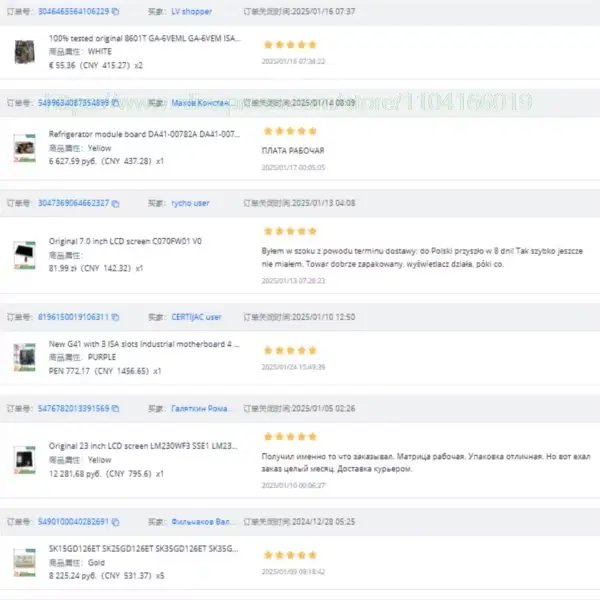
Task: Open 7.0 inch LCD screen thumbnail
Action: click(x=24, y=255)
